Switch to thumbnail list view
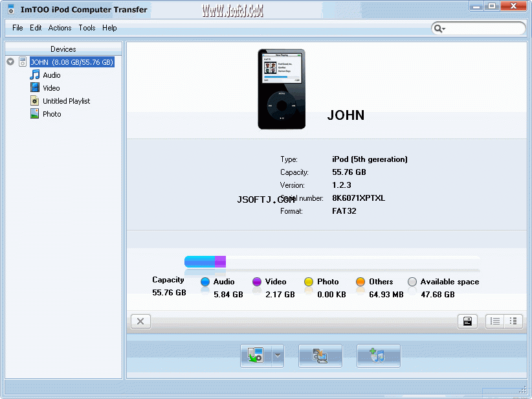This screenshot has width=532, height=399. [x=513, y=321]
